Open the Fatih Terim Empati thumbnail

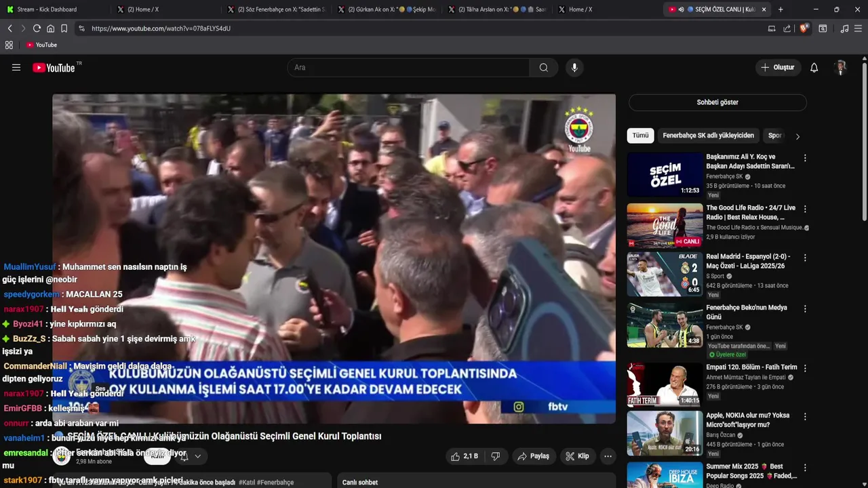(x=665, y=384)
